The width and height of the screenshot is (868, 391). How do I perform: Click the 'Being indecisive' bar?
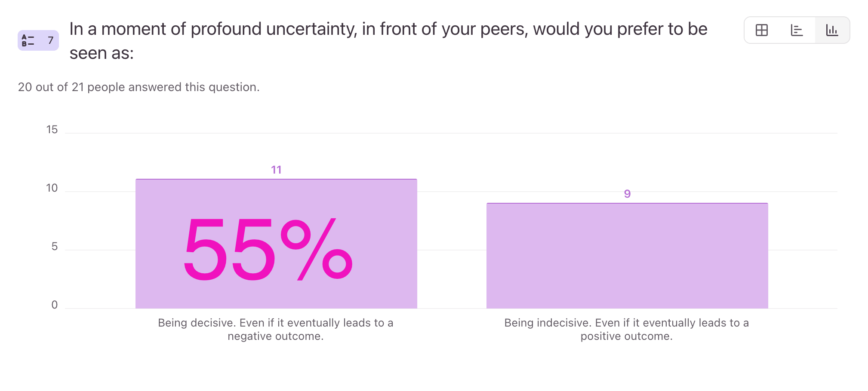(627, 256)
